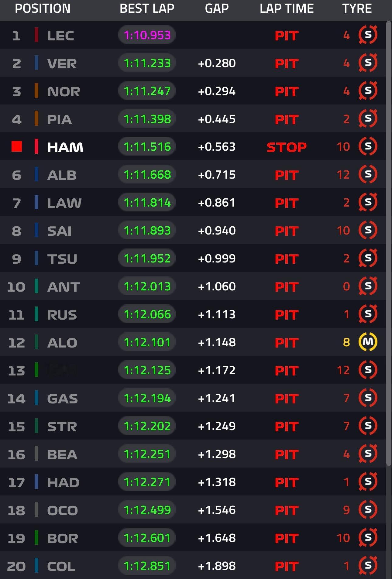Click the soft tyre icon for OCO
Viewport: 392px width, 579px height.
point(368,510)
